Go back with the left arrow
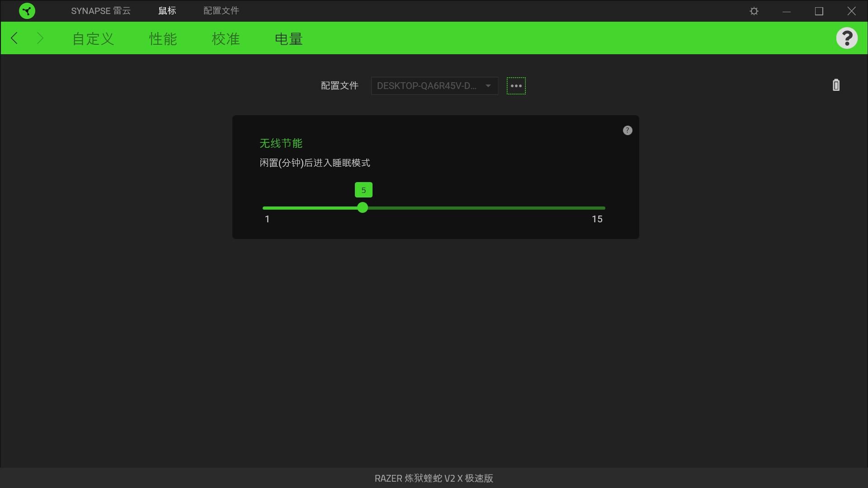This screenshot has width=868, height=488. [x=14, y=38]
